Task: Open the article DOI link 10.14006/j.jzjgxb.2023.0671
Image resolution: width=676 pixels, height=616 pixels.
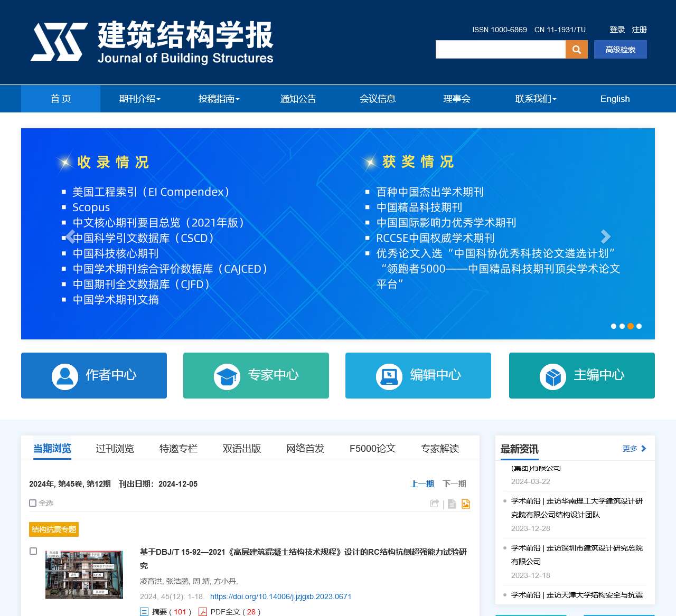Action: [x=281, y=596]
